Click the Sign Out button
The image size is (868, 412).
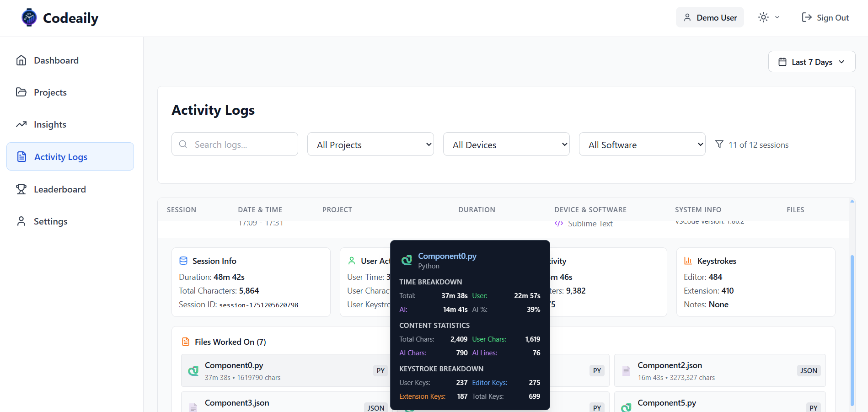click(825, 17)
